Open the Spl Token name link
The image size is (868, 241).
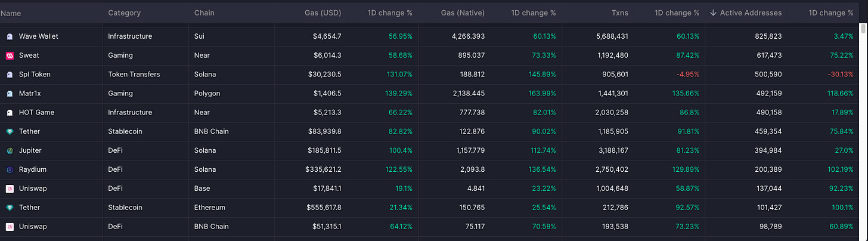pyautogui.click(x=35, y=75)
